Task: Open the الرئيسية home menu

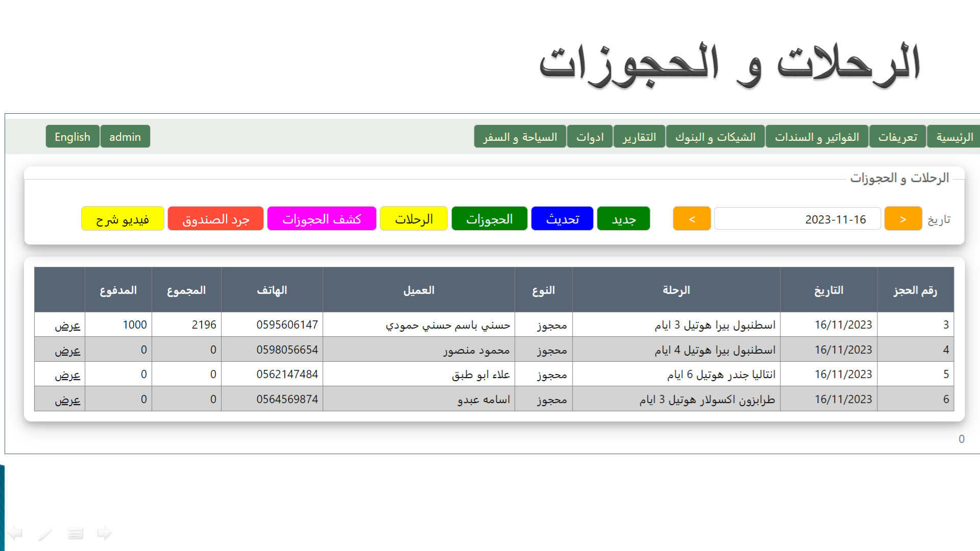Action: tap(954, 137)
